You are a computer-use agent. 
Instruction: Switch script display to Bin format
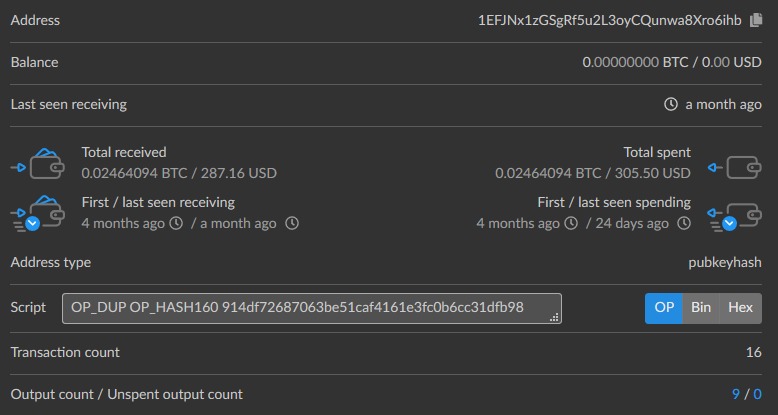pos(701,308)
